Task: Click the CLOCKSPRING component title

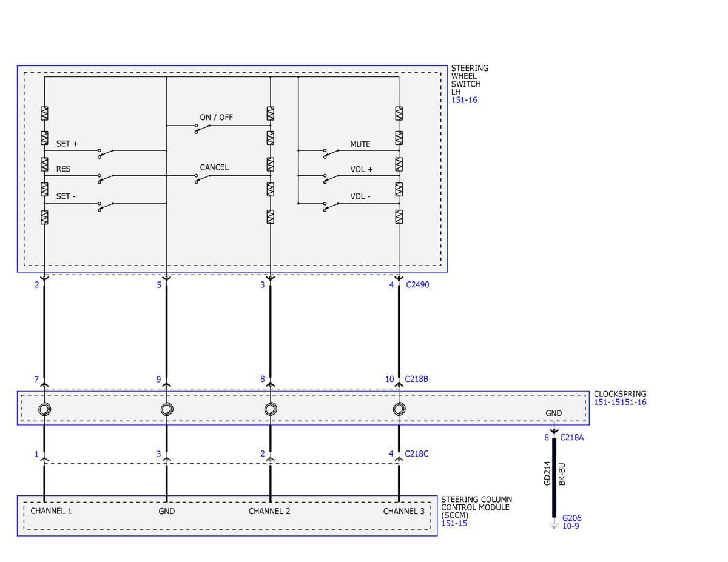Action: [620, 394]
